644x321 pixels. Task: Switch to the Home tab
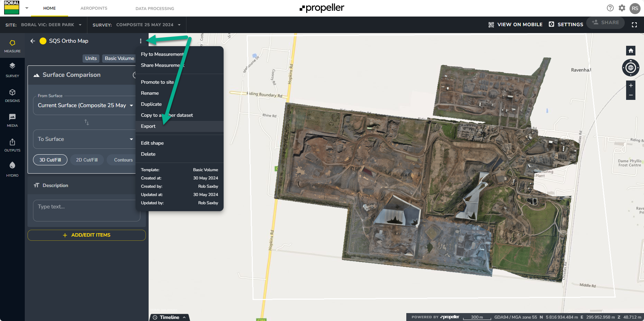tap(50, 8)
